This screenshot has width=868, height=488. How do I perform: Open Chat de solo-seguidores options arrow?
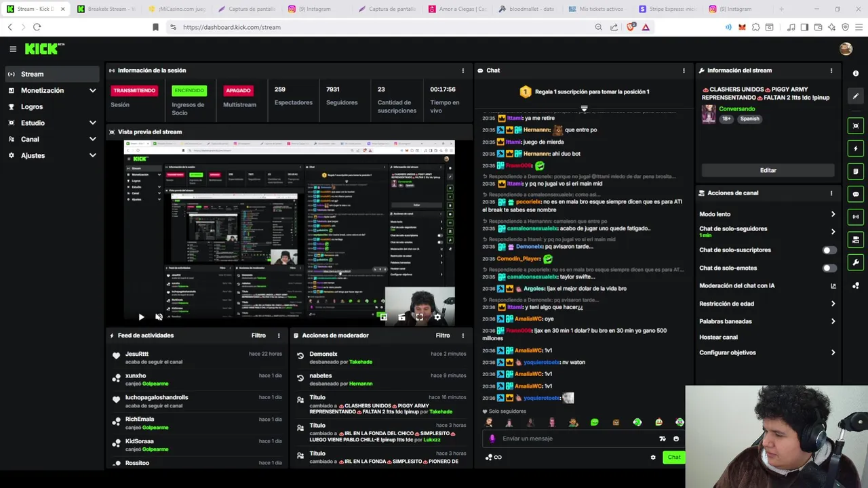(x=833, y=232)
